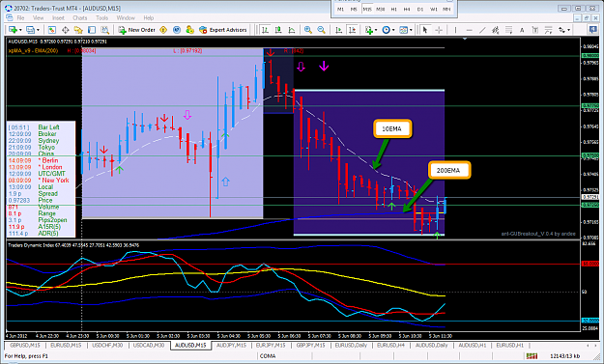Expand the Periods dropdown arrow
604x364 pixels.
click(393, 30)
